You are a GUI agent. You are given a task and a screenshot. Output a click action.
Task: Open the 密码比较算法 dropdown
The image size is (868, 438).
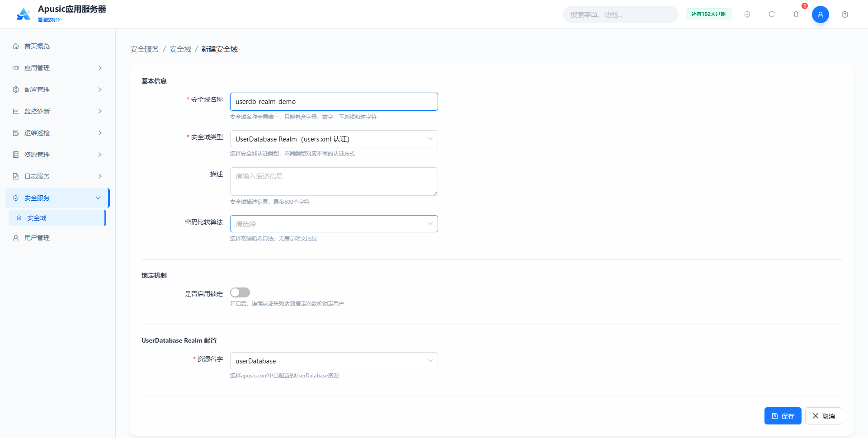(x=334, y=224)
